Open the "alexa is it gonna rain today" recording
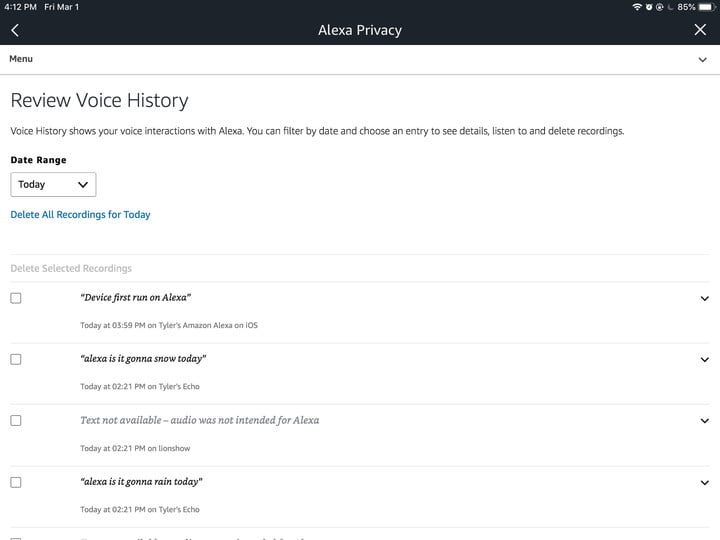 pos(141,482)
